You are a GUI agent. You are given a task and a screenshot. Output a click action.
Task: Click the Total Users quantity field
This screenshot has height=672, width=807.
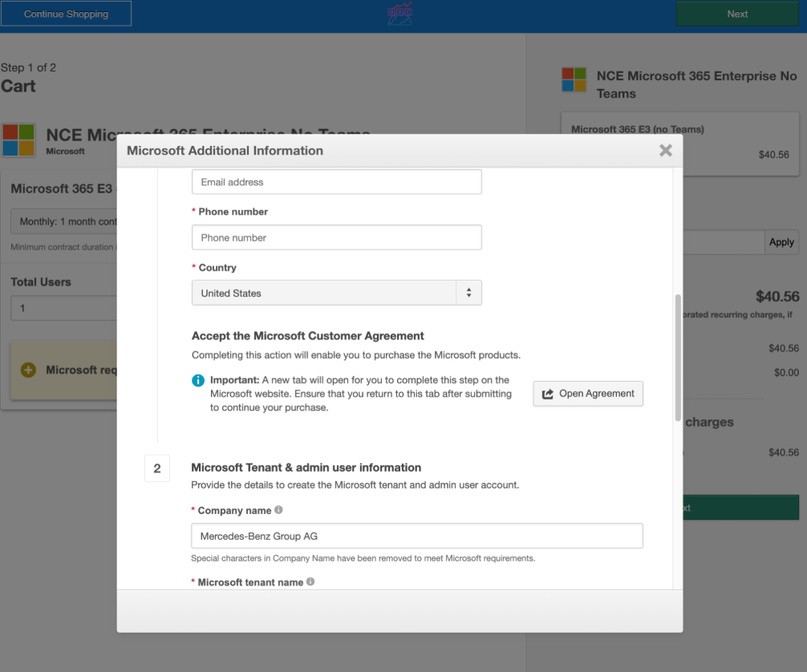tap(64, 308)
